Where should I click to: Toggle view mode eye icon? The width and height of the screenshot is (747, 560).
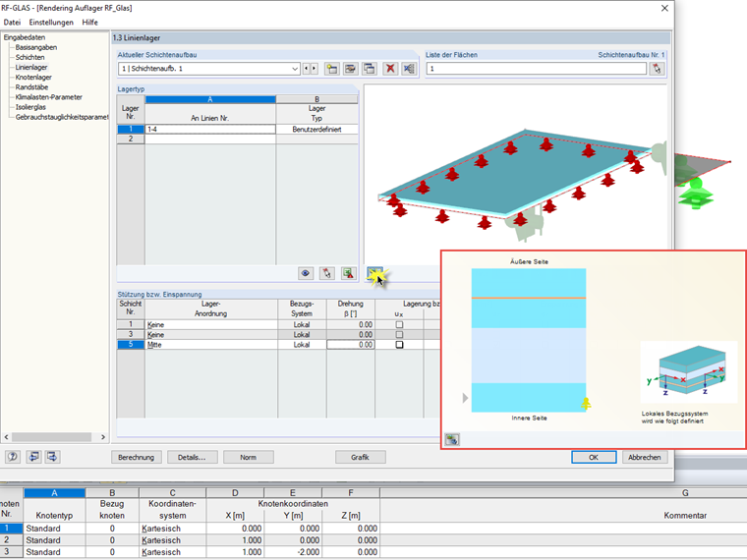[306, 273]
